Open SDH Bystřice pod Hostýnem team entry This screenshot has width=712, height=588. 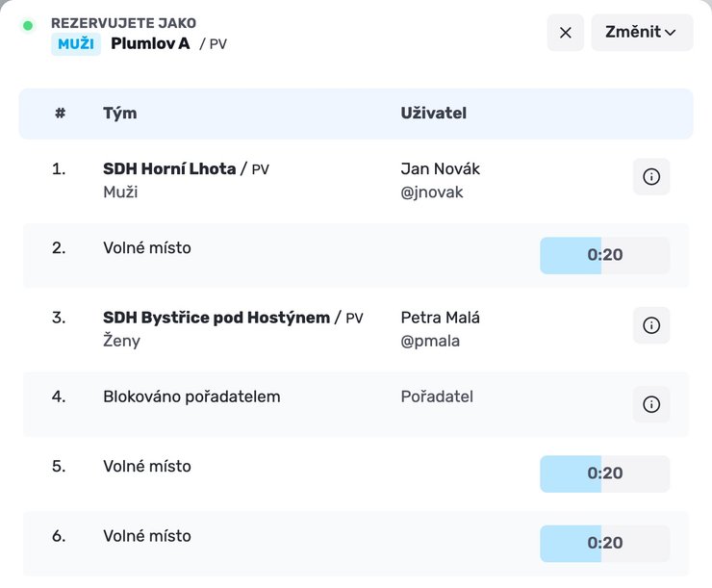(x=216, y=318)
